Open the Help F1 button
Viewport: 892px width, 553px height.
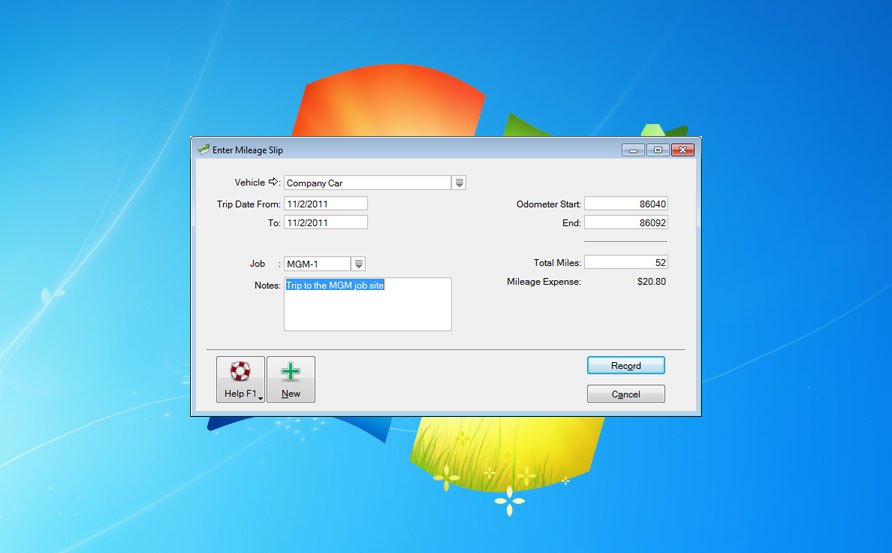240,379
